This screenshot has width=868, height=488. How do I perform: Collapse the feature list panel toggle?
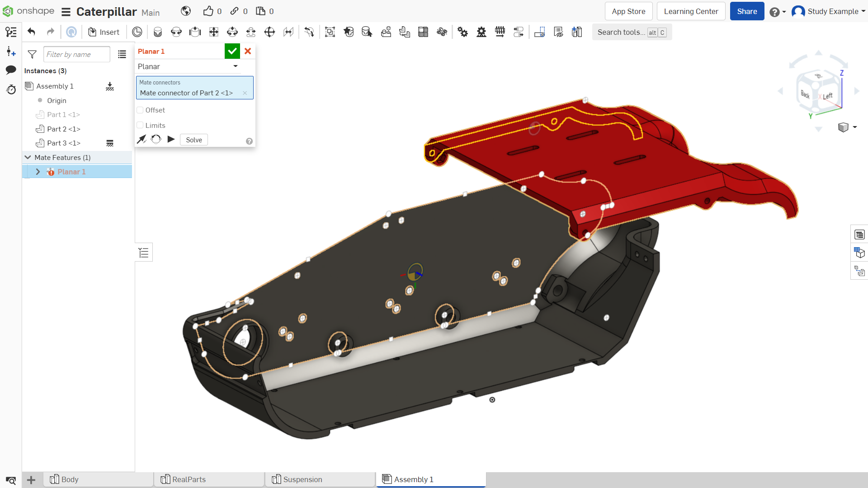[144, 253]
